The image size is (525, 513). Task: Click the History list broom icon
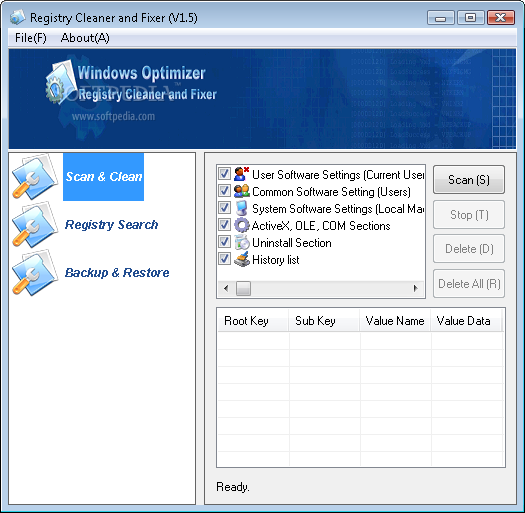pyautogui.click(x=241, y=260)
